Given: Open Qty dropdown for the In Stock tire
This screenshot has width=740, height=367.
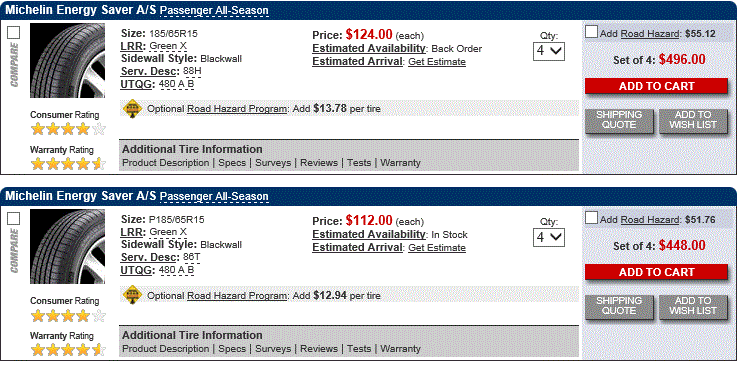Looking at the screenshot, I should (x=549, y=237).
